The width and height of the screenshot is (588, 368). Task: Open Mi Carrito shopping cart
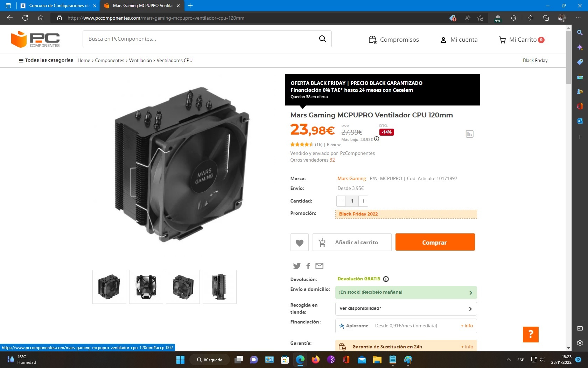[x=521, y=40]
